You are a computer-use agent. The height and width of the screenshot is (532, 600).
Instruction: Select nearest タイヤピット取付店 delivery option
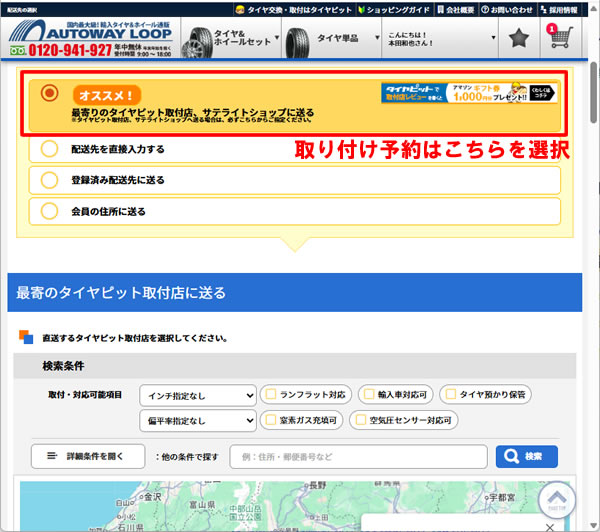coord(49,93)
